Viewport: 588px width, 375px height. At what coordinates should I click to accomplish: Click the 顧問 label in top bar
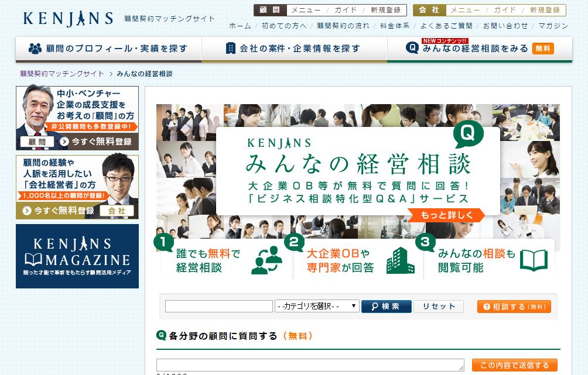tap(270, 10)
